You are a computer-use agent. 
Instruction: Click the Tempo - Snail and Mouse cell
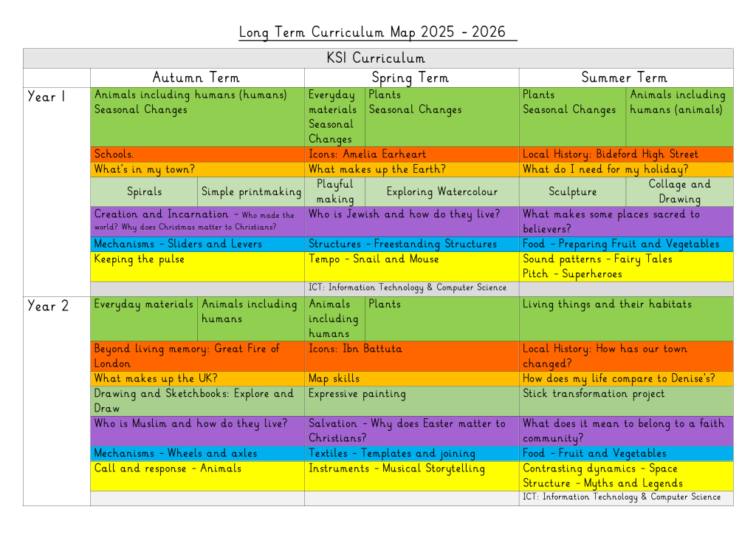[x=374, y=259]
